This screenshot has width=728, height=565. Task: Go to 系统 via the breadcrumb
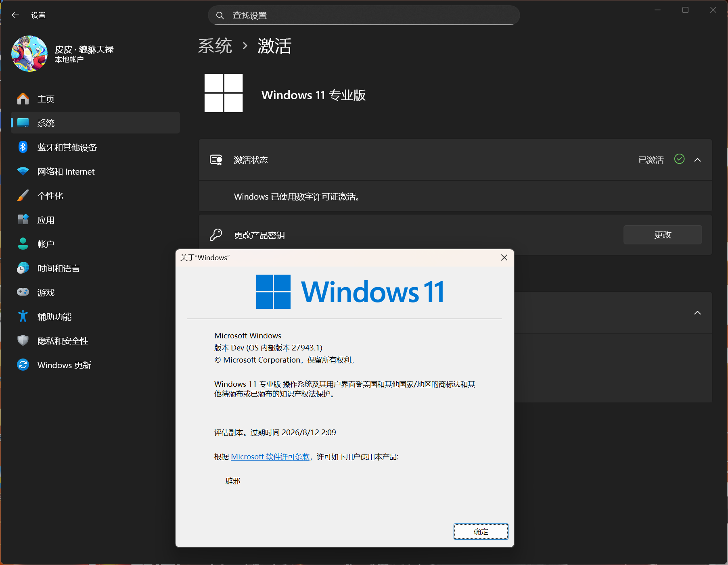pos(215,46)
